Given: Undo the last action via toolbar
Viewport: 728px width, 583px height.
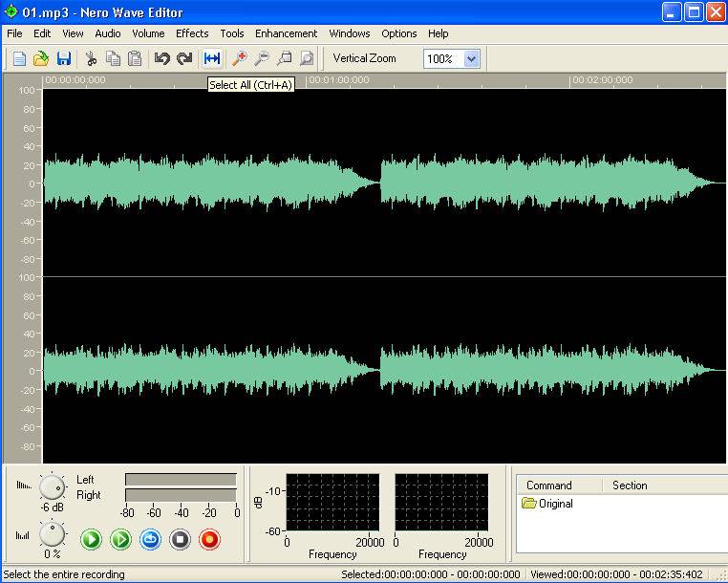Looking at the screenshot, I should click(161, 58).
